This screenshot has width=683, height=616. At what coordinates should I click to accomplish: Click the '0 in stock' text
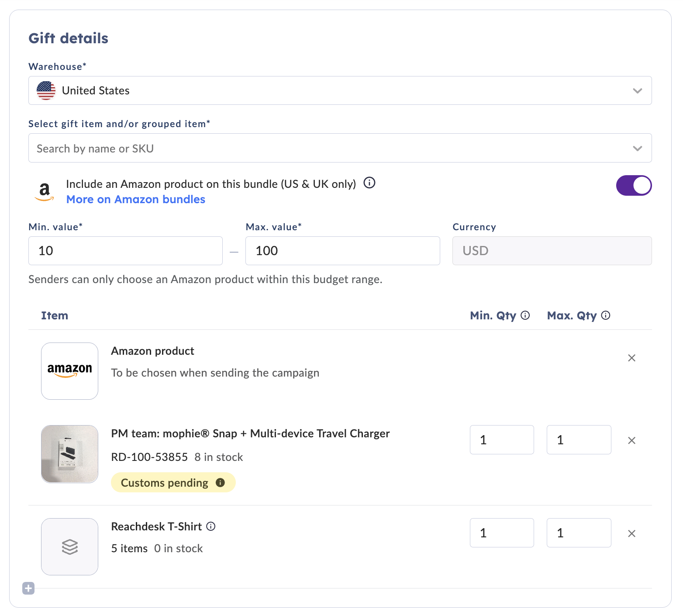(179, 548)
